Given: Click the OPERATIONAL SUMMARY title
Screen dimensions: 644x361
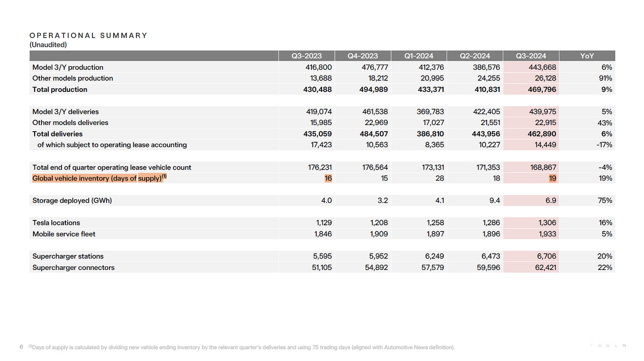Looking at the screenshot, I should click(x=88, y=35).
